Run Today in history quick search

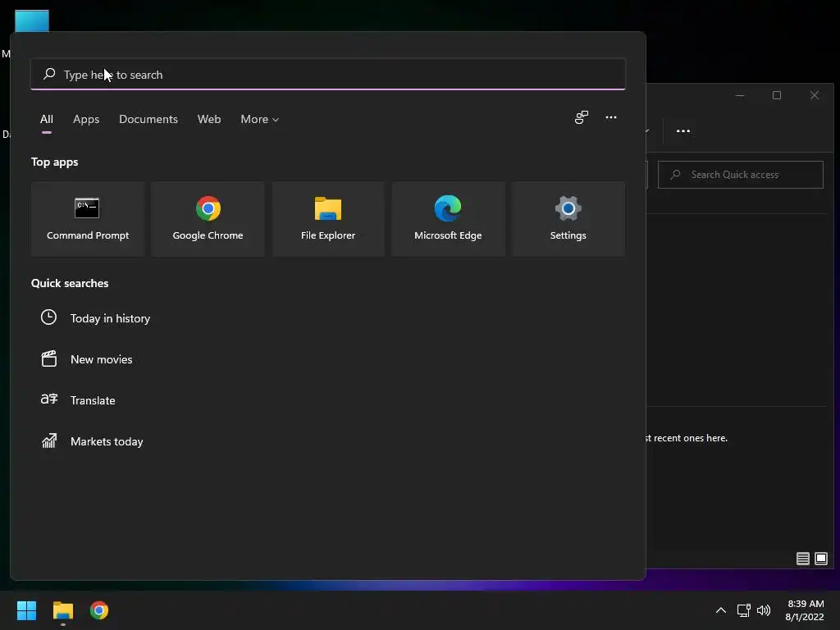coord(110,318)
